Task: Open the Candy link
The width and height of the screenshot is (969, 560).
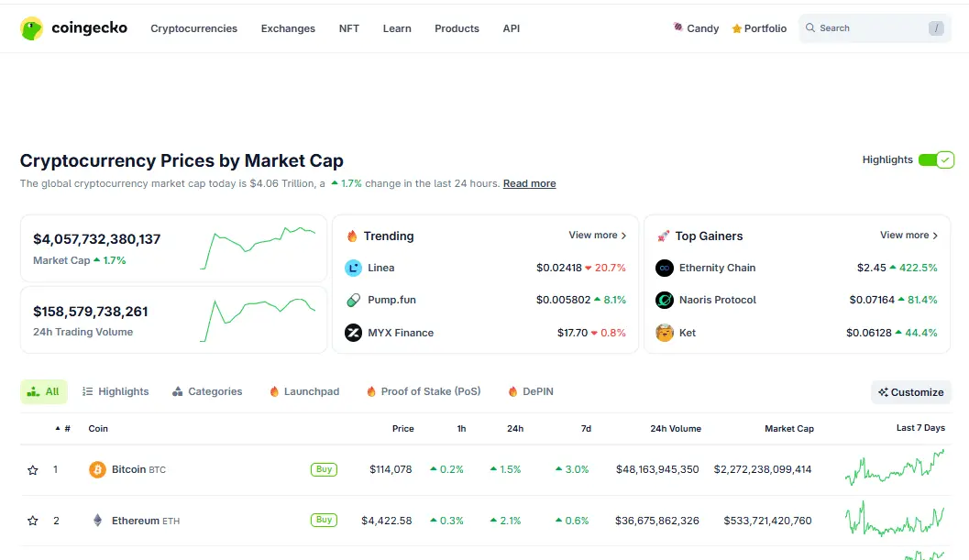Action: tap(696, 28)
